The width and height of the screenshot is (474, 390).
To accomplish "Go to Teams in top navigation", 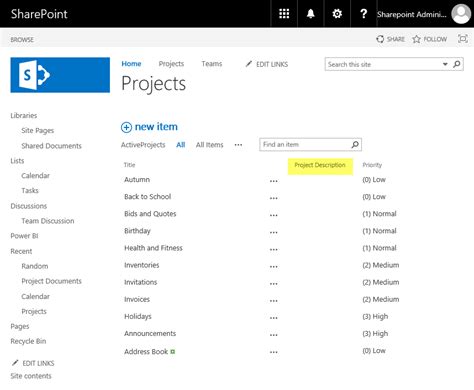I will [212, 64].
